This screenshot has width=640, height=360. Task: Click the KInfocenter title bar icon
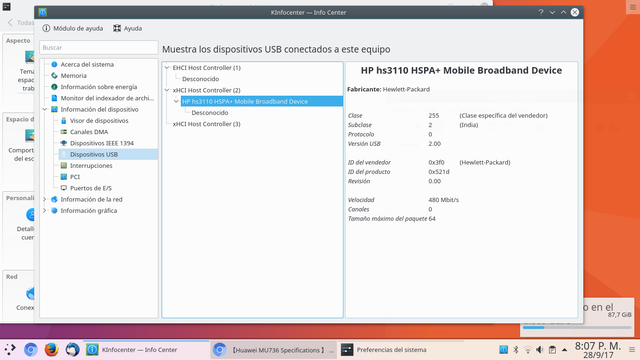click(x=42, y=12)
